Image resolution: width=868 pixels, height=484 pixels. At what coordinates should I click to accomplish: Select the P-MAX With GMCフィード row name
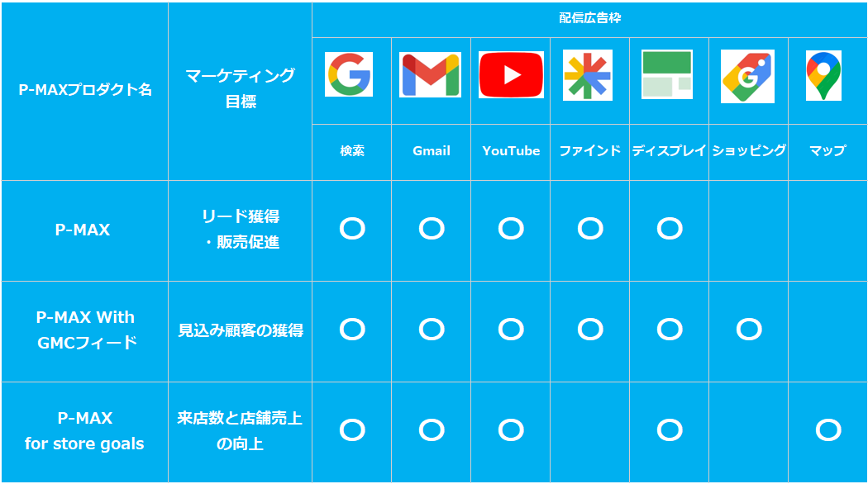86,330
